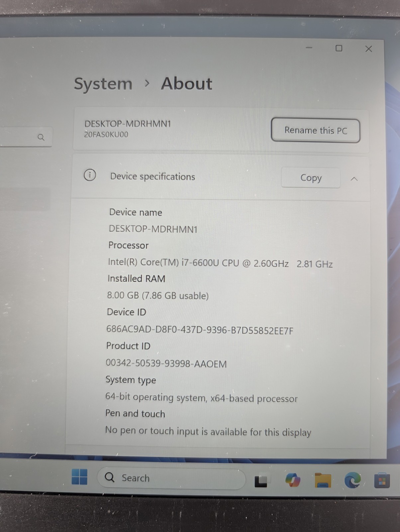
Task: Select the system type 64-bit value
Action: pyautogui.click(x=201, y=398)
